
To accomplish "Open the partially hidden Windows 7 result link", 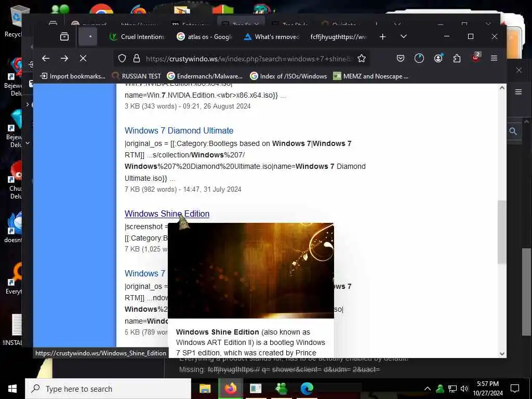I will 145,273.
